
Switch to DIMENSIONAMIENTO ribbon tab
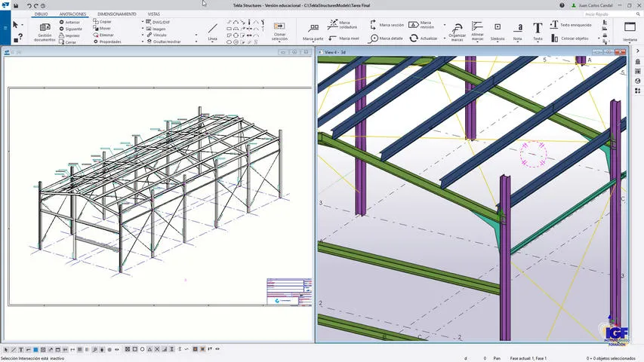(116, 14)
